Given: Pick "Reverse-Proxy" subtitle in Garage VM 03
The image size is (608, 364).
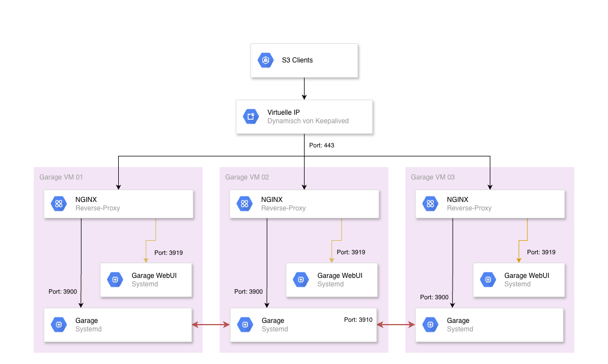Looking at the screenshot, I should click(x=469, y=208).
